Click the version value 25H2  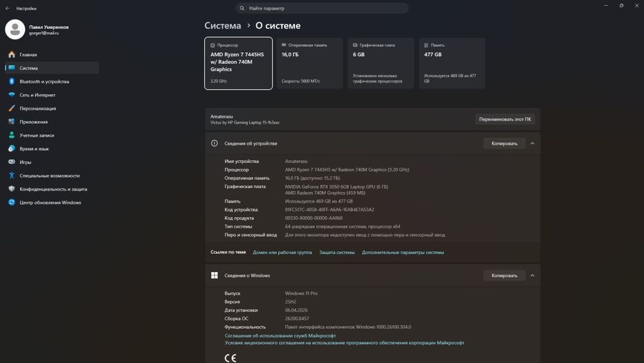pyautogui.click(x=290, y=302)
